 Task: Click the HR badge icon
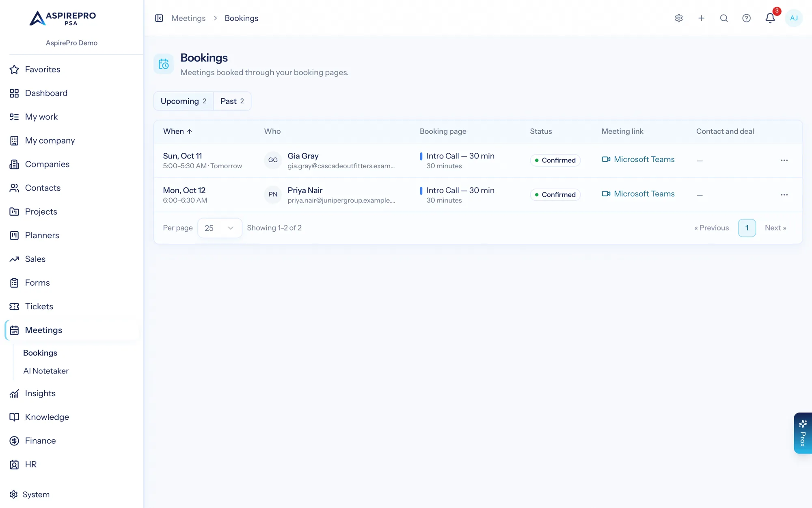click(14, 465)
